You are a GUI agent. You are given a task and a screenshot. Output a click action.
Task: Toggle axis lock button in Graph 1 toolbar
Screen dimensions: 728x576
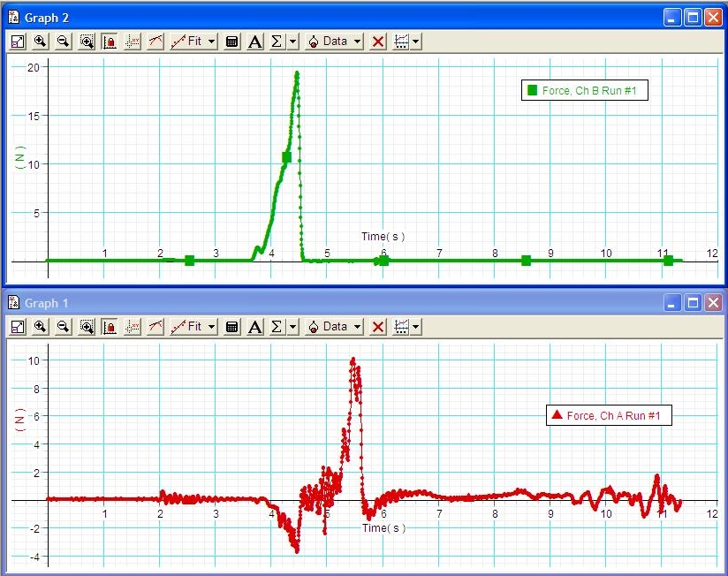(x=110, y=327)
